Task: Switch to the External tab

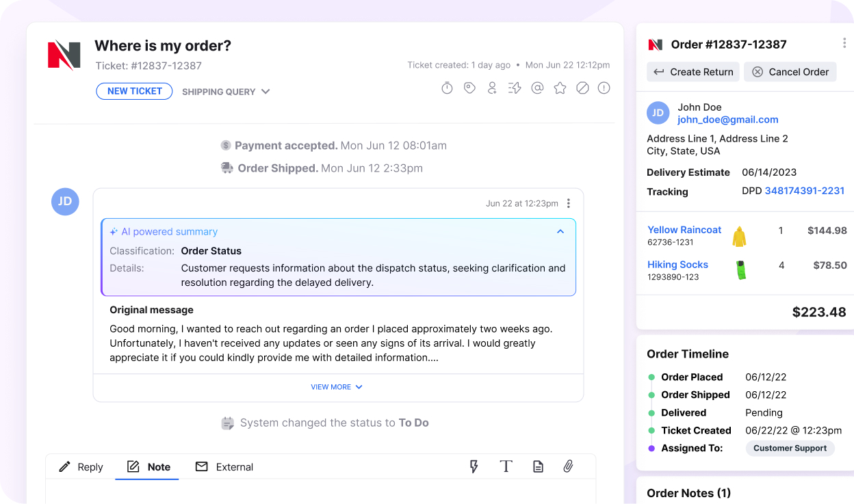Action: (224, 466)
